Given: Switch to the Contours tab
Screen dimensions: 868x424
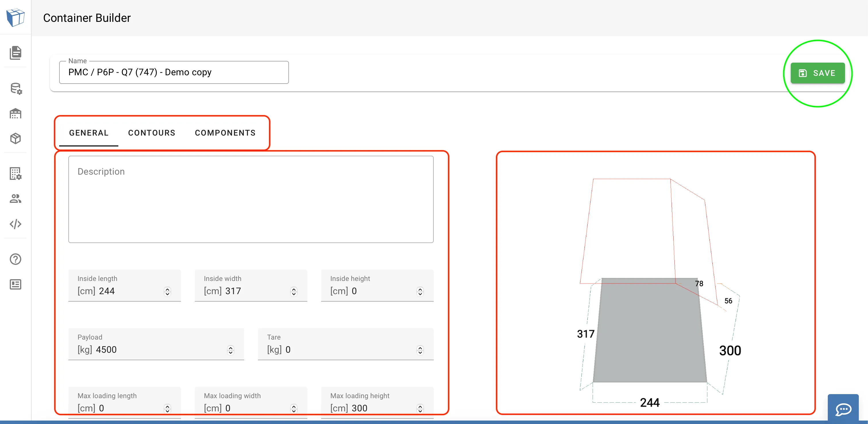Looking at the screenshot, I should [x=152, y=133].
